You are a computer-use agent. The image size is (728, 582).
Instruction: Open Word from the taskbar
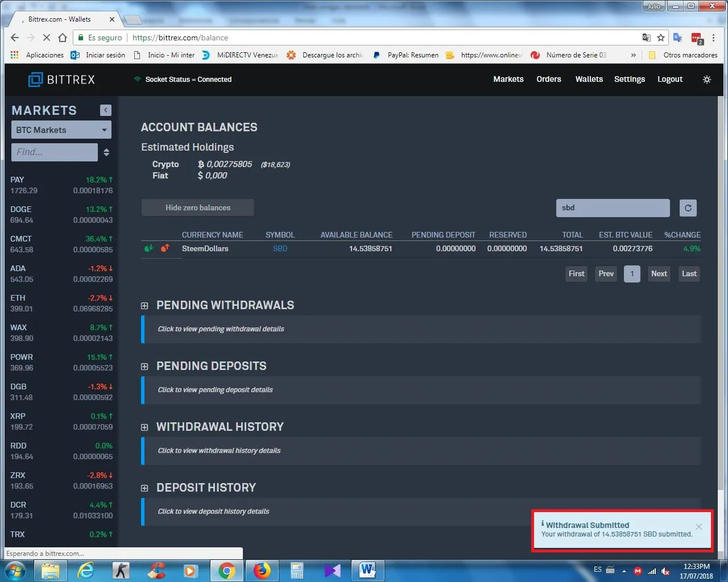coord(367,571)
